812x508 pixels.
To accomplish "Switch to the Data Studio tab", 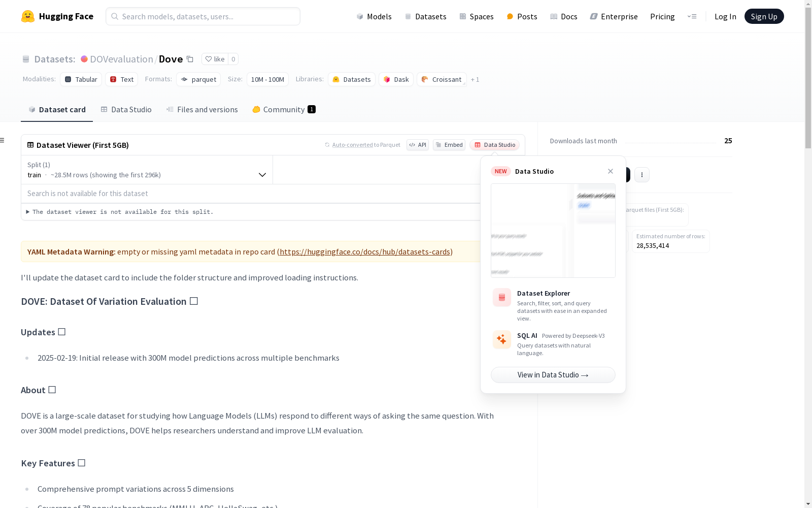I will click(126, 109).
